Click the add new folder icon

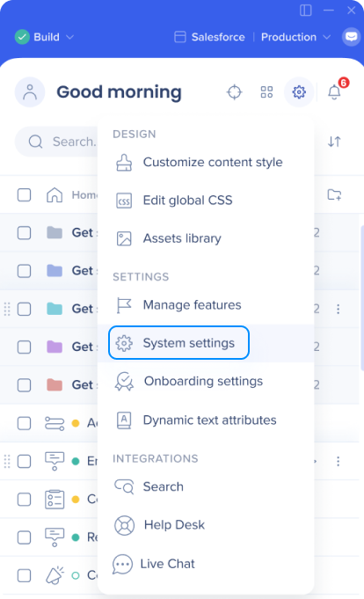[x=335, y=194]
